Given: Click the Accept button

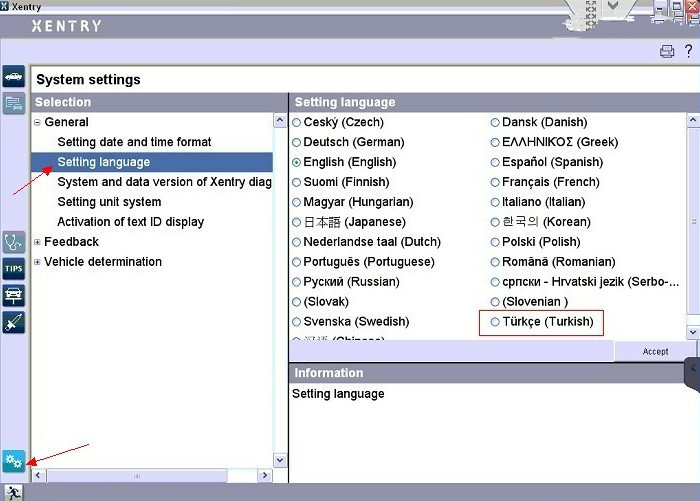Looking at the screenshot, I should 655,351.
